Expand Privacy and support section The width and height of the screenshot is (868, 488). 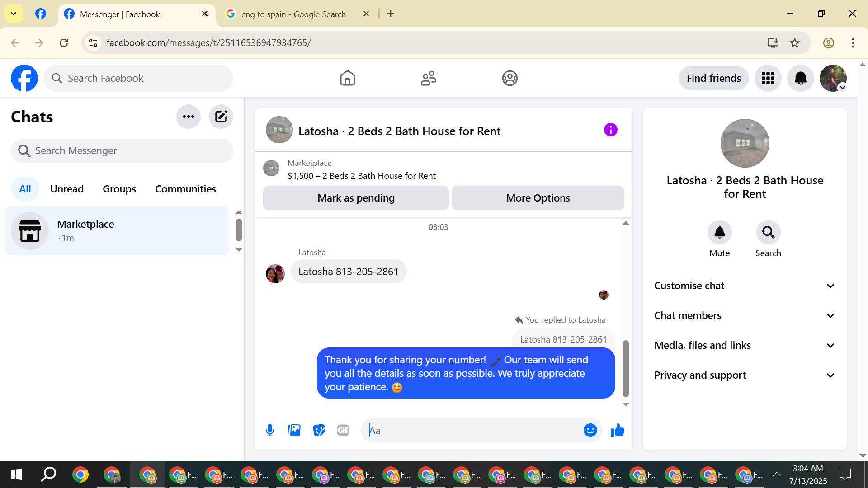tap(745, 375)
